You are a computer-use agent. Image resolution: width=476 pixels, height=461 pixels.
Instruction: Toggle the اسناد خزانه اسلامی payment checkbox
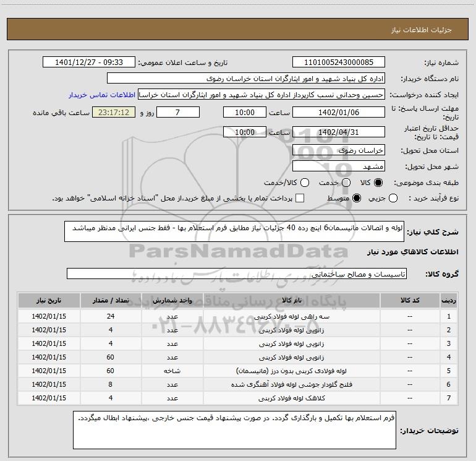300,198
